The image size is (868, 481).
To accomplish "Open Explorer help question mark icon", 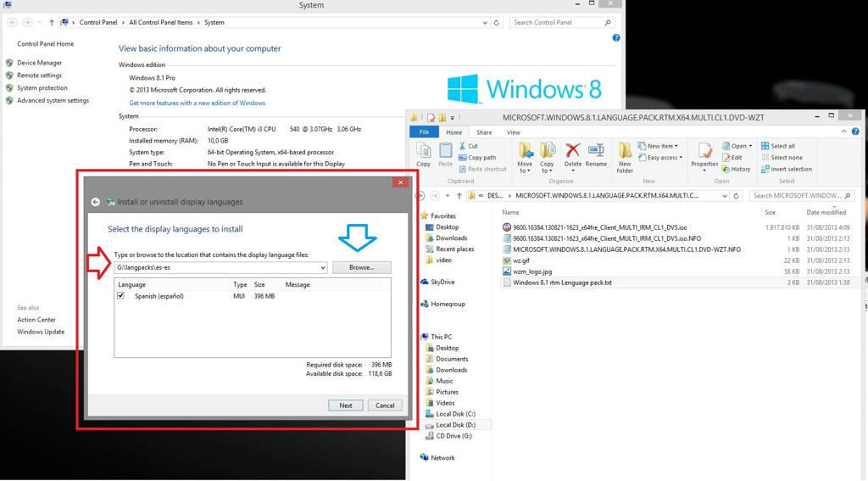I will point(855,131).
